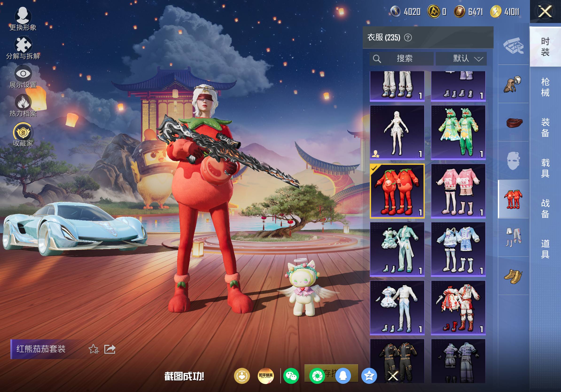Select the red and white festive outfit thumbnail
The height and width of the screenshot is (392, 561).
(458, 308)
